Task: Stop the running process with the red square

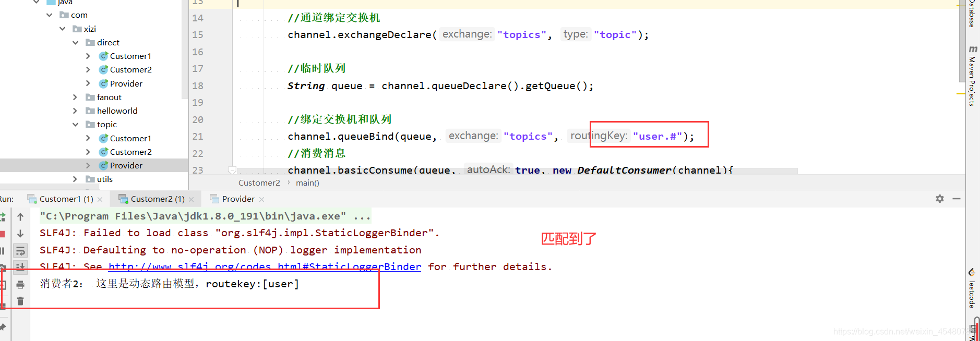Action: point(2,234)
